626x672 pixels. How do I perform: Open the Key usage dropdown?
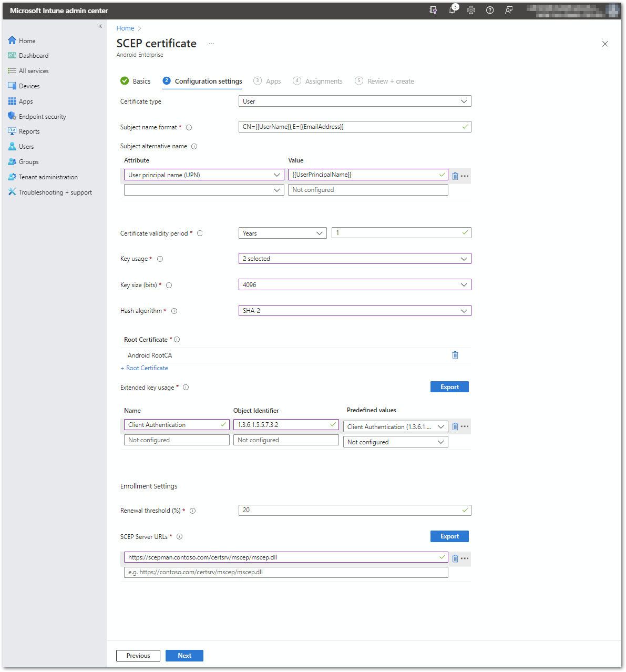point(355,259)
